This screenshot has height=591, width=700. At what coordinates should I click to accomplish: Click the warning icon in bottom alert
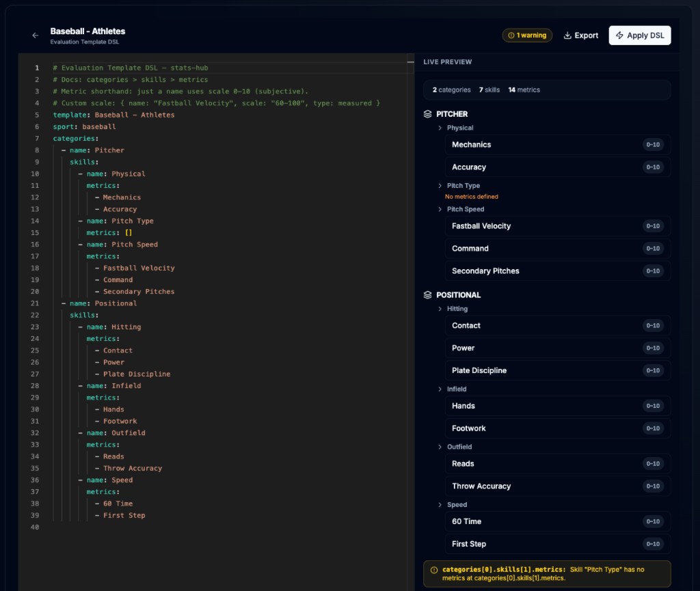tap(434, 570)
